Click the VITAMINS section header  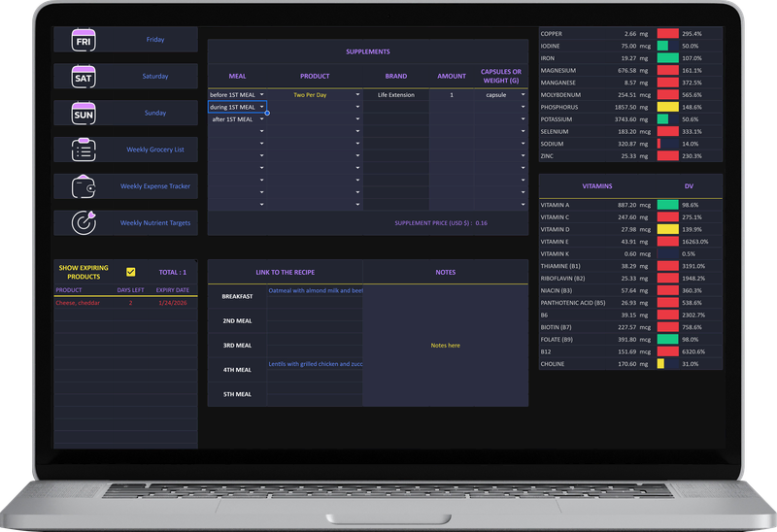[597, 186]
